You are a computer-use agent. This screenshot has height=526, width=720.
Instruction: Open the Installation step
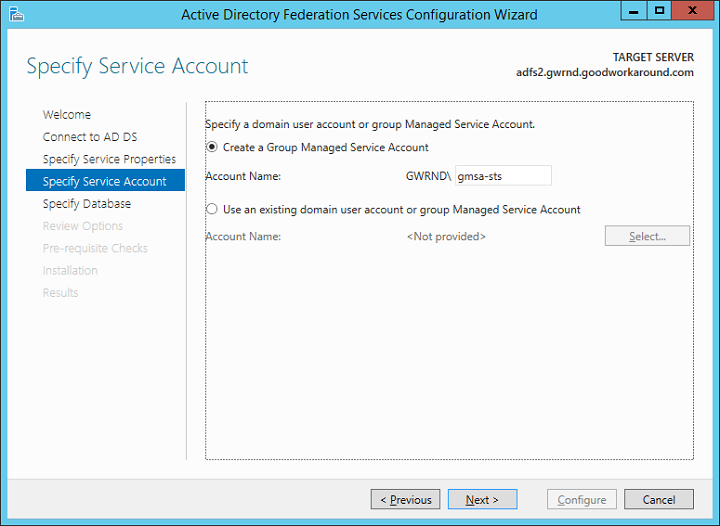point(70,270)
